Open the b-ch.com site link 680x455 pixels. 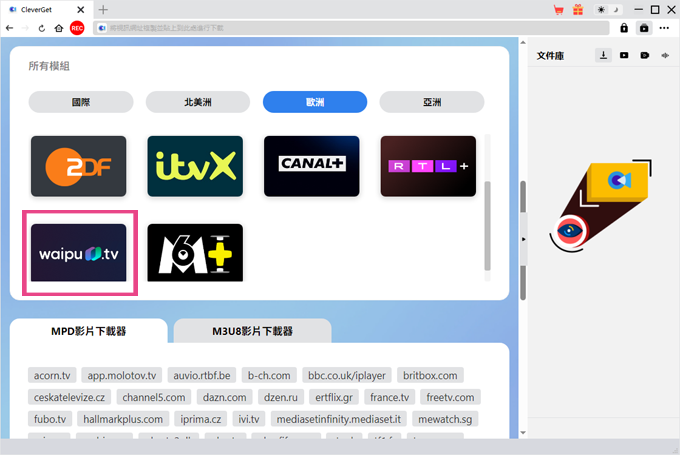269,375
